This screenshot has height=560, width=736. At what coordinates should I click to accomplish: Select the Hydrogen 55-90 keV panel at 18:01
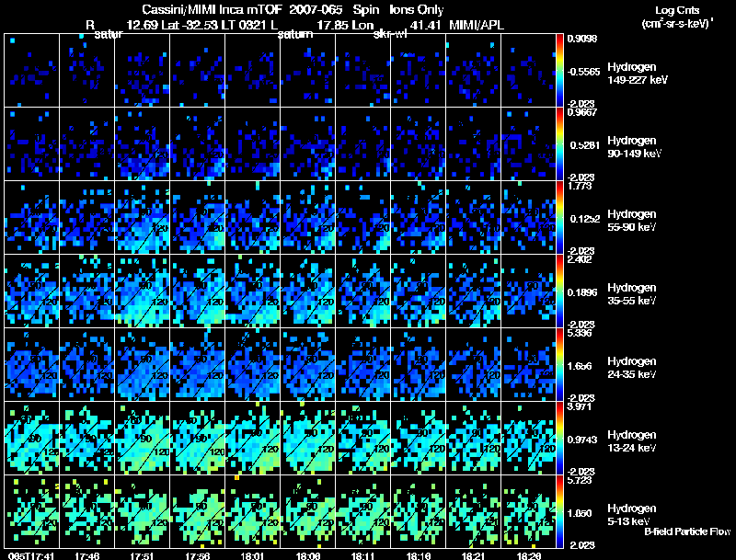click(252, 218)
